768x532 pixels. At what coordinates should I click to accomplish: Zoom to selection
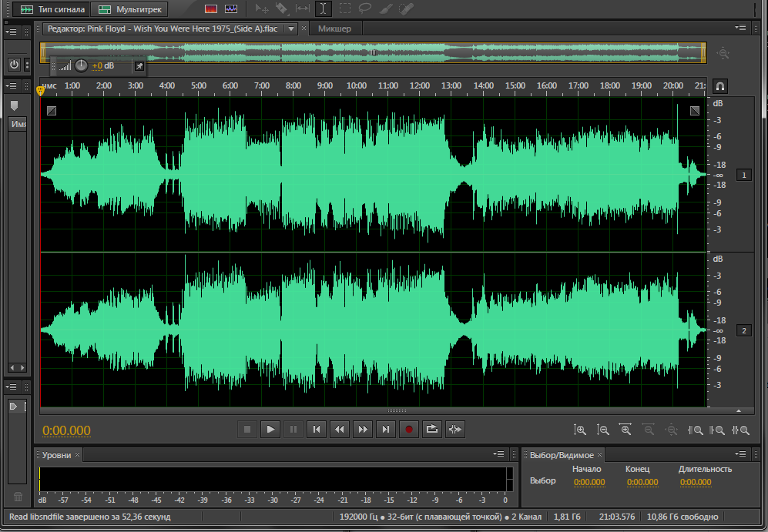pos(740,430)
